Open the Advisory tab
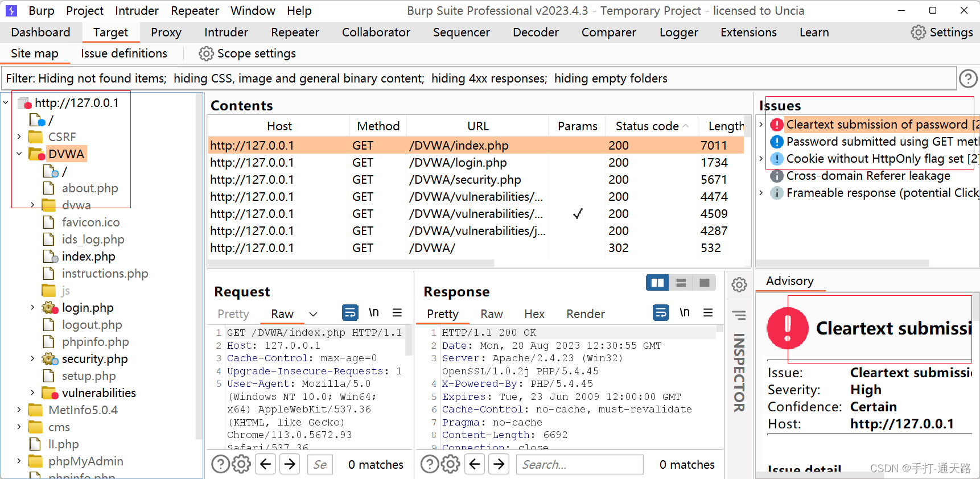Viewport: 980px width, 479px height. [x=790, y=281]
